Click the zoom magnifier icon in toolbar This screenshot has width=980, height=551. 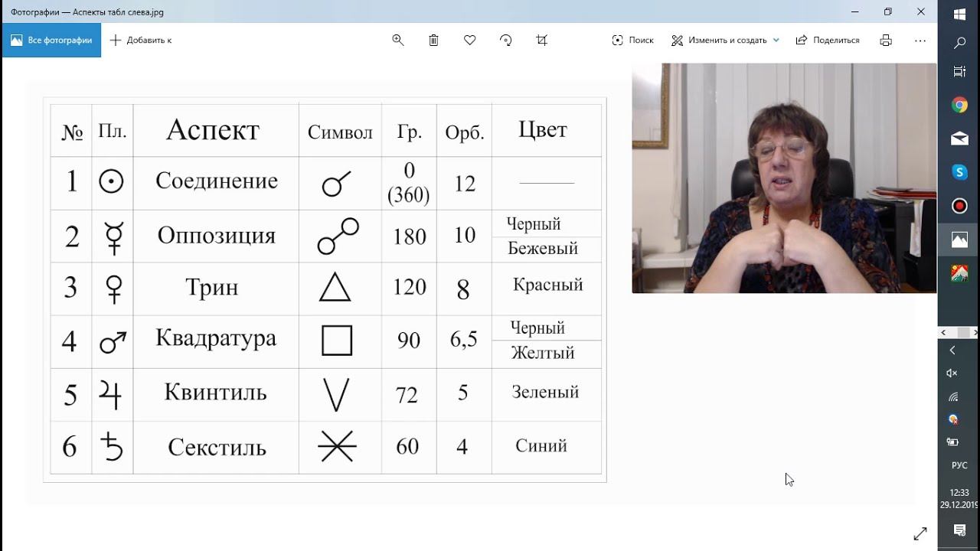[x=398, y=41]
